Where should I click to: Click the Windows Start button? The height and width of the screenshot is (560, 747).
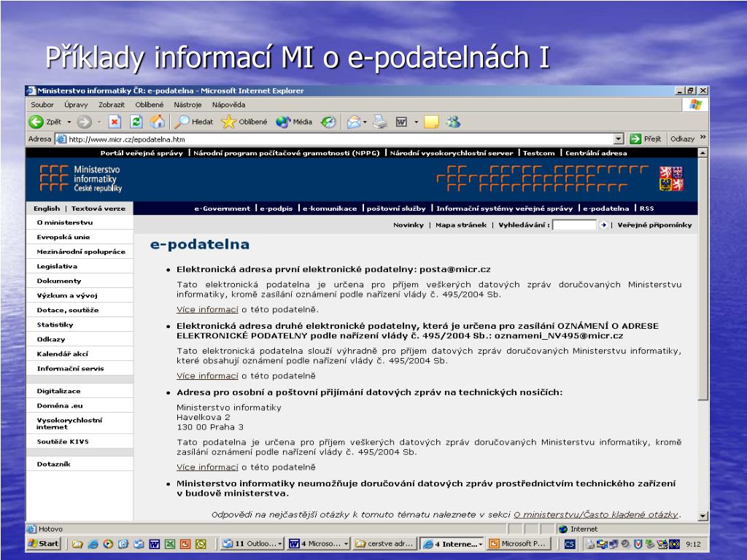click(43, 543)
